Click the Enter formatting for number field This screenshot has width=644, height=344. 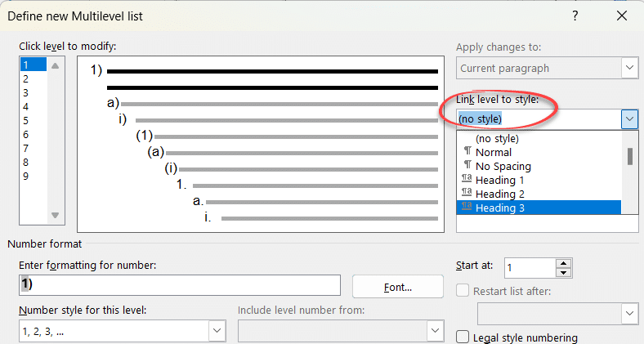180,285
